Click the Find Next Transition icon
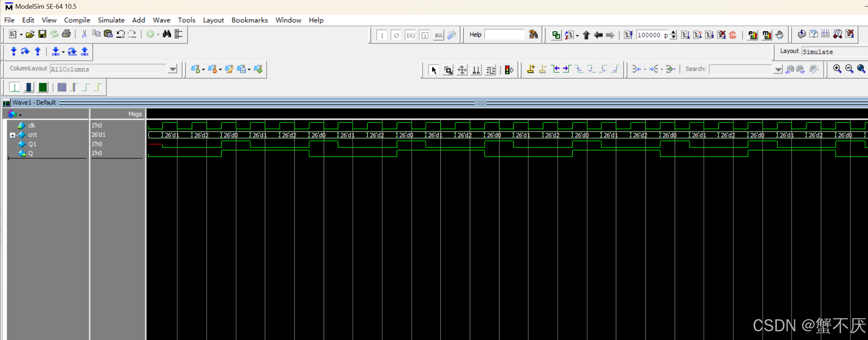The height and width of the screenshot is (340, 868). pyautogui.click(x=567, y=69)
